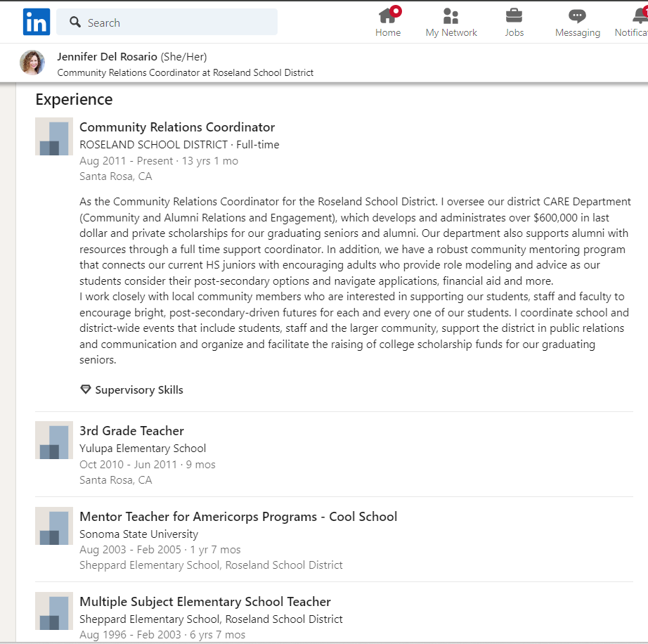Open the Home house icon
The height and width of the screenshot is (644, 648).
(387, 16)
